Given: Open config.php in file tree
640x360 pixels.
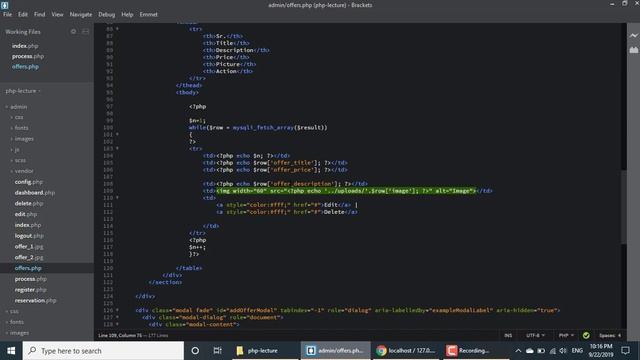Looking at the screenshot, I should pyautogui.click(x=29, y=182).
